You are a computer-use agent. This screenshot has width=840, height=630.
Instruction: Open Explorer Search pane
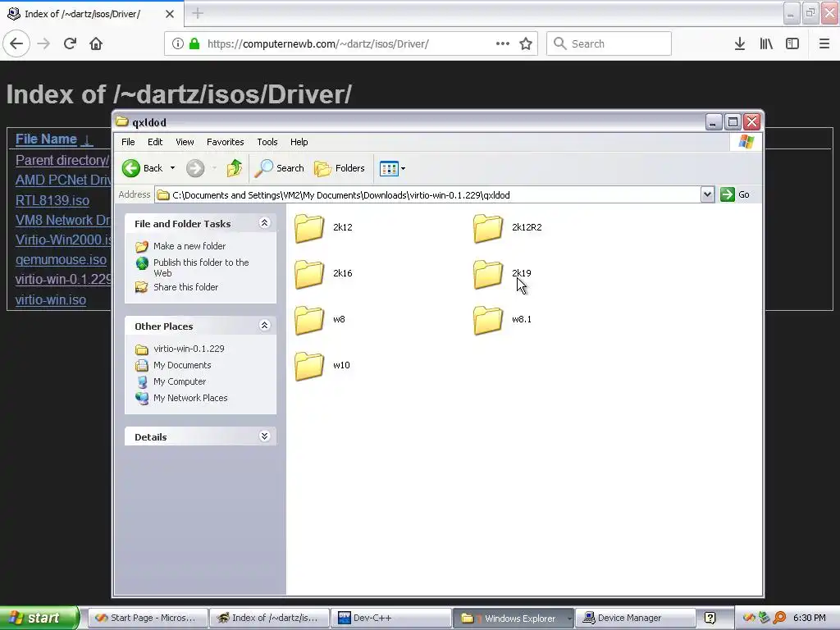pyautogui.click(x=279, y=168)
